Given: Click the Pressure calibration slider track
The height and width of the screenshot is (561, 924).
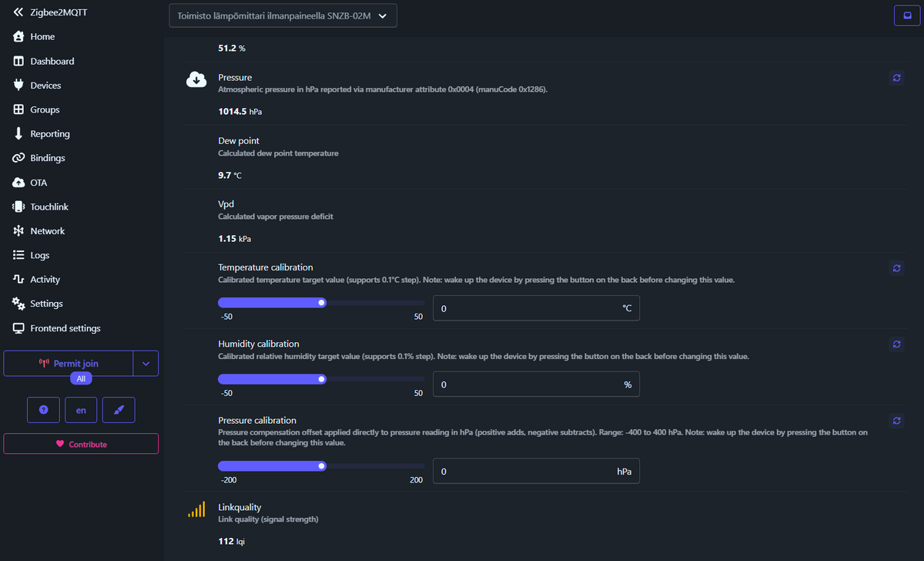Looking at the screenshot, I should point(321,465).
